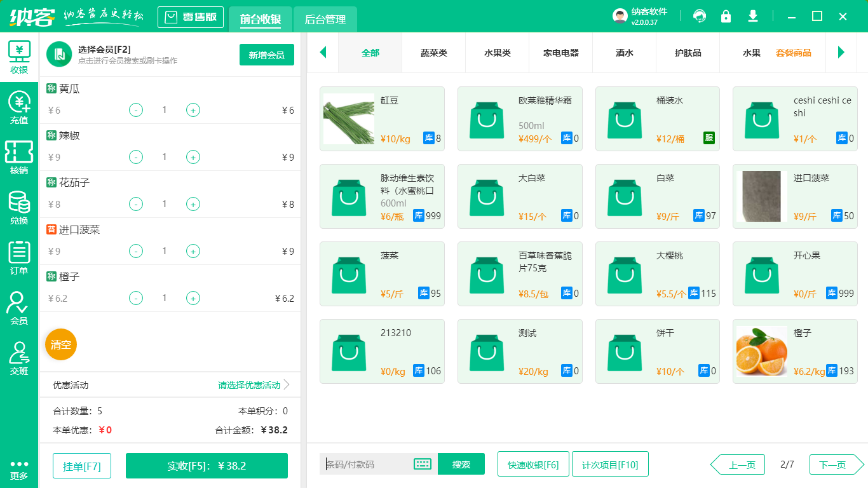The width and height of the screenshot is (868, 488).
Task: Open the 兑换 exchange sidebar icon
Action: 19,208
